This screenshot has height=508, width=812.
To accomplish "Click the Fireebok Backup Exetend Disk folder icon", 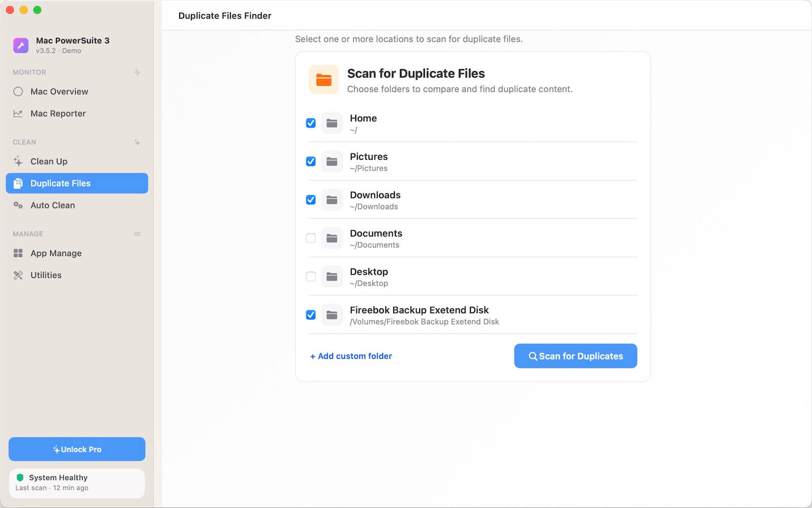I will 332,315.
